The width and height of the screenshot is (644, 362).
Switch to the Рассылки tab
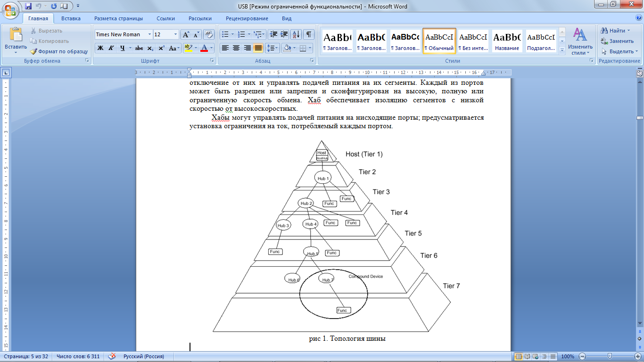[x=200, y=18]
